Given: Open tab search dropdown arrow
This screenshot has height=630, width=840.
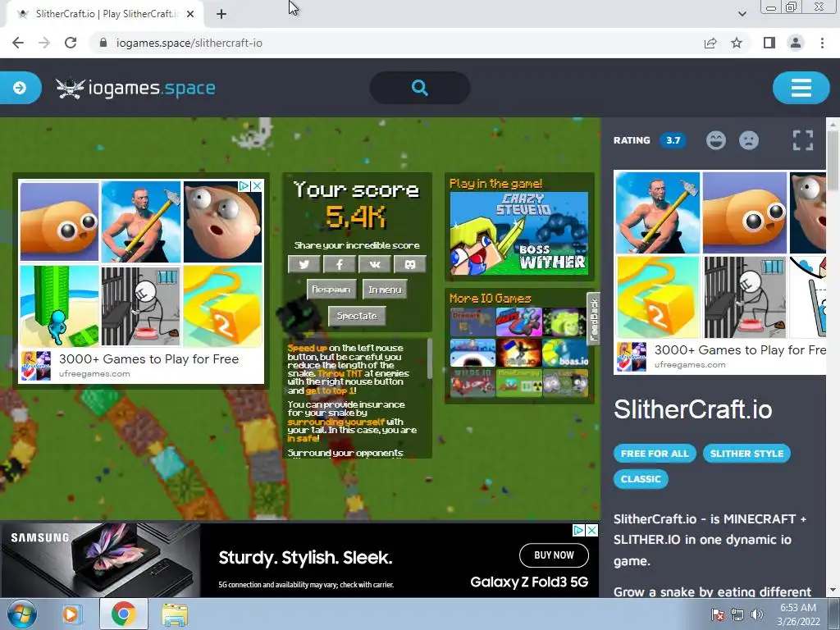Looking at the screenshot, I should pos(742,14).
